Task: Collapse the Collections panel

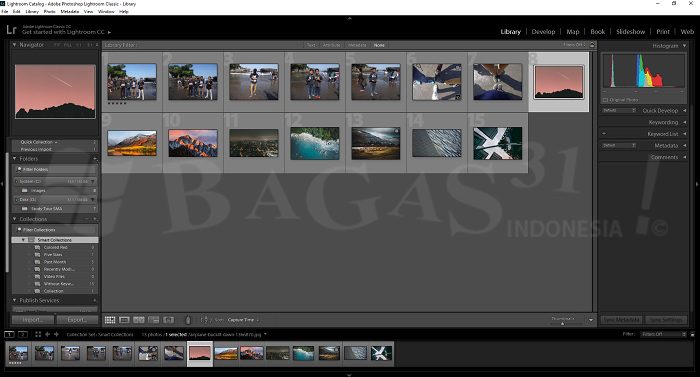Action: tap(14, 219)
